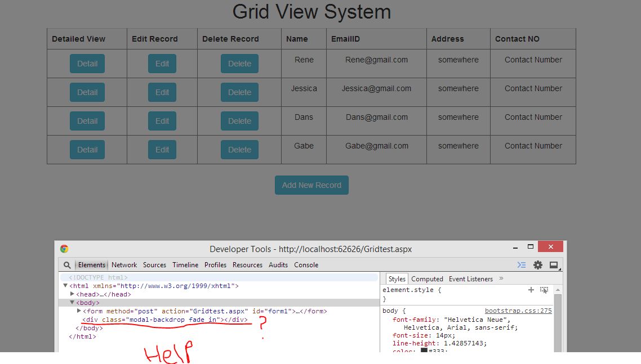Minimize the Developer Tools window

point(515,247)
